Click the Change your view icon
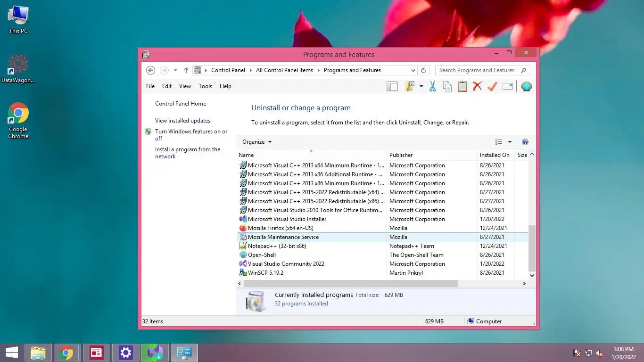 499,142
